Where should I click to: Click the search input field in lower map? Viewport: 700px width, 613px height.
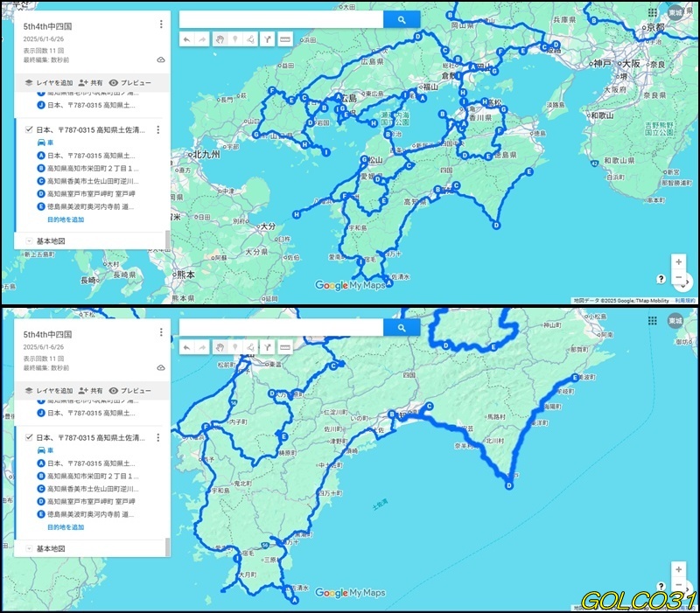point(281,327)
